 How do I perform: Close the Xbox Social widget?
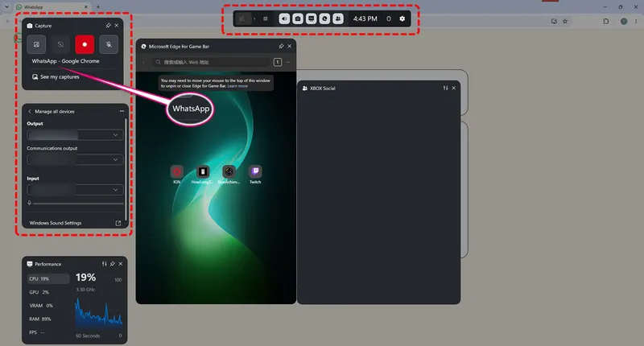coord(454,88)
